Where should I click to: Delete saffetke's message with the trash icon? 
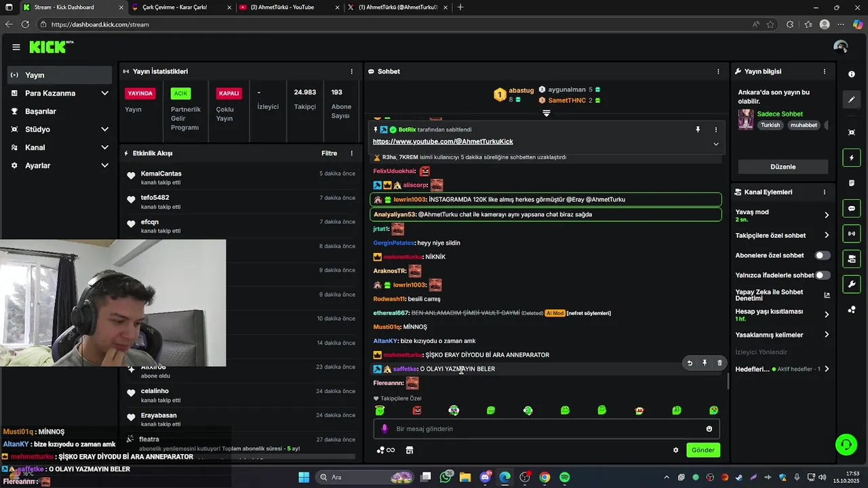(x=719, y=363)
